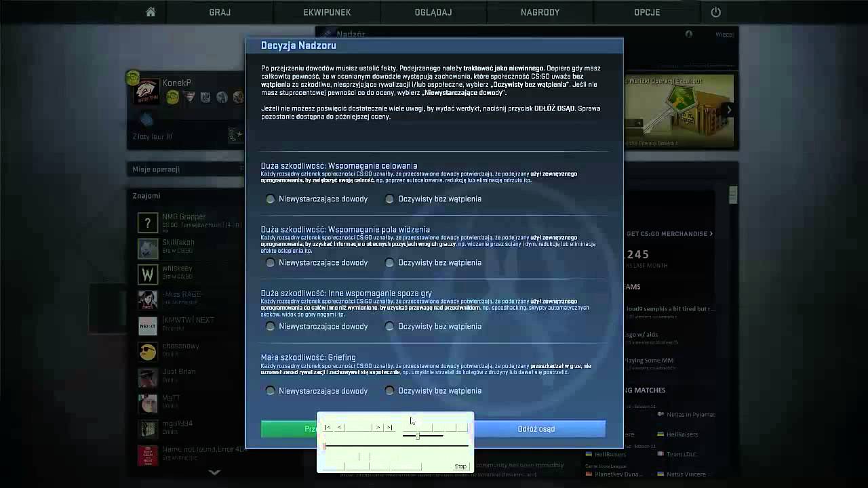Click Just Brian's friend avatar

point(148,378)
